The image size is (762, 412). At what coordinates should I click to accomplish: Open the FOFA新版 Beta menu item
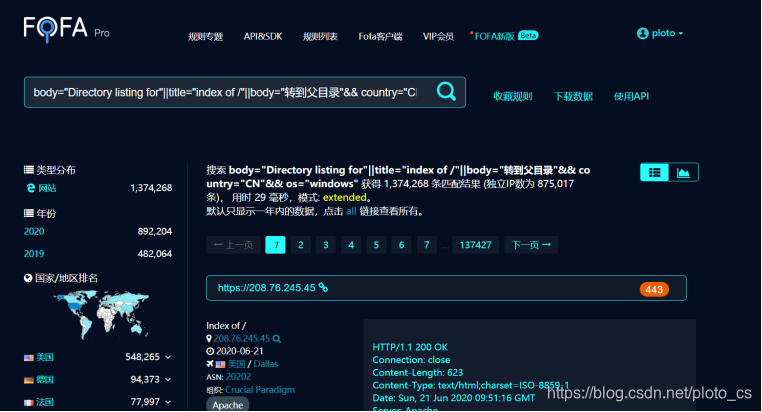click(x=505, y=36)
